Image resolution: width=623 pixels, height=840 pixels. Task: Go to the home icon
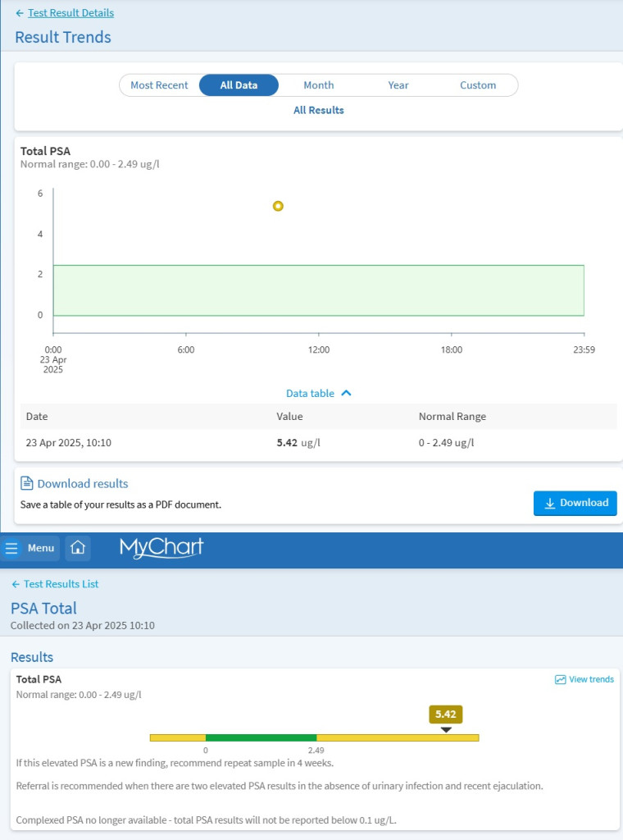tap(78, 547)
